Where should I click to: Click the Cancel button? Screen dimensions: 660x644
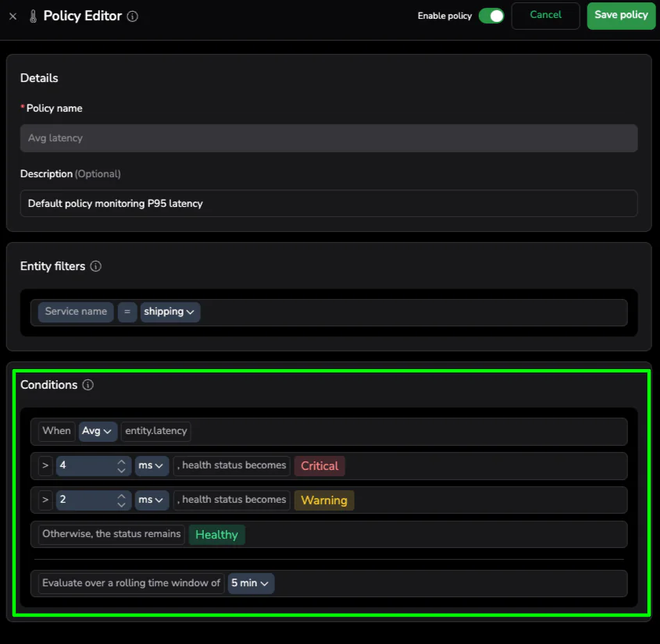(x=545, y=16)
